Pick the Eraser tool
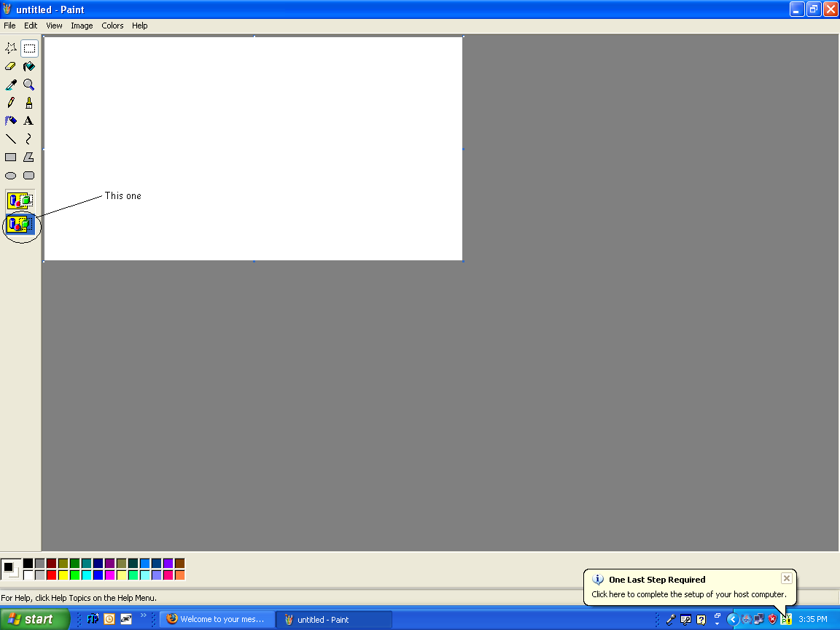840x630 pixels. 10,66
